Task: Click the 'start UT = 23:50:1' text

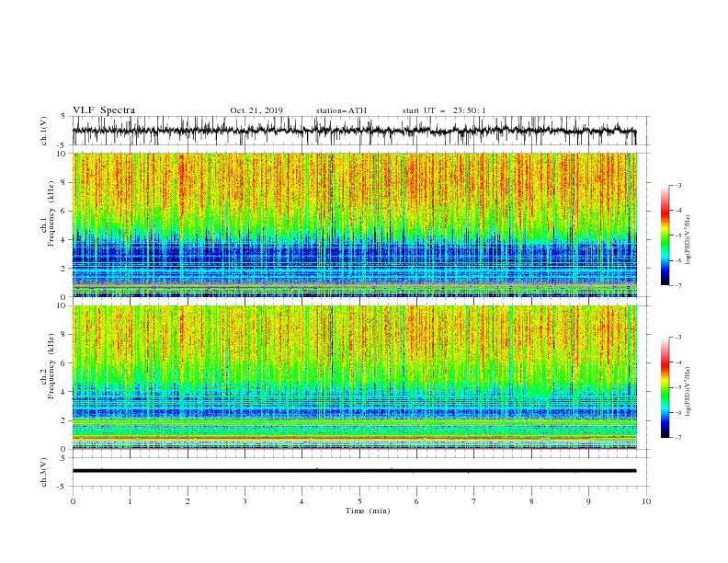Action: click(x=444, y=110)
